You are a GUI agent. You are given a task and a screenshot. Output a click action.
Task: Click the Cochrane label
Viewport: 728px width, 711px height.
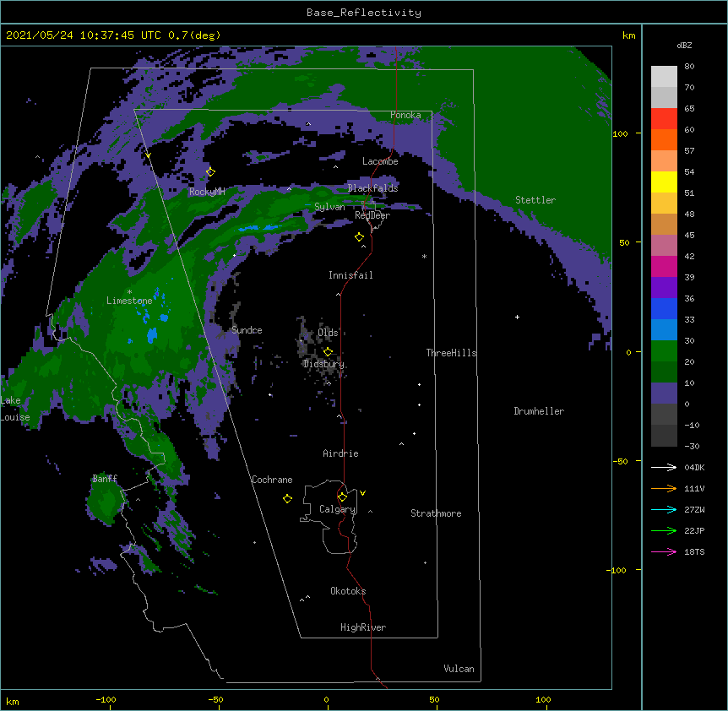(272, 480)
